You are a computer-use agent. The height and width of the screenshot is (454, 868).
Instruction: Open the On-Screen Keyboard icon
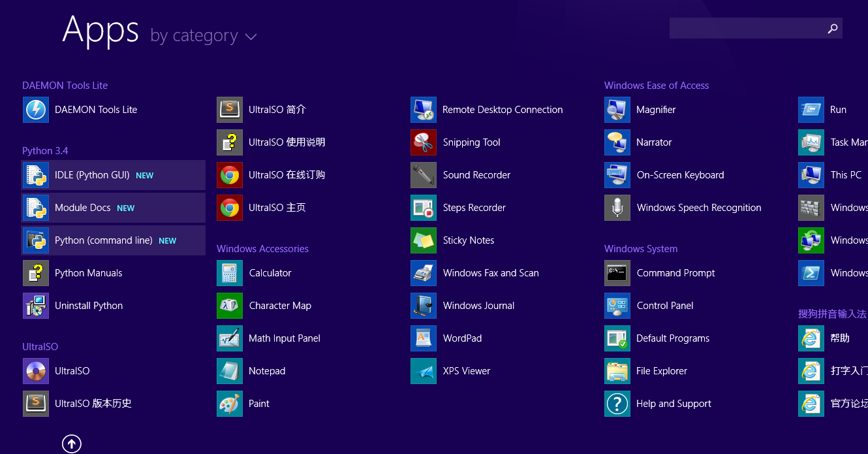click(617, 175)
